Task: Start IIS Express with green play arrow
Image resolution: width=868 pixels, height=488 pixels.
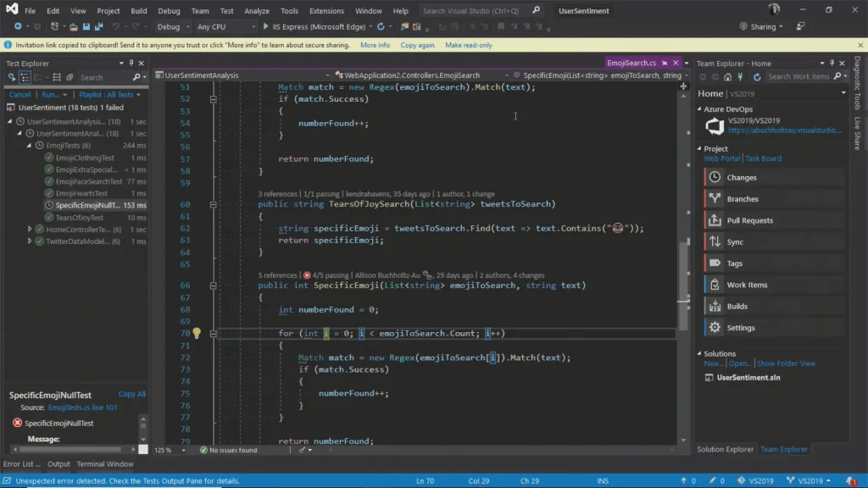Action: click(x=265, y=26)
